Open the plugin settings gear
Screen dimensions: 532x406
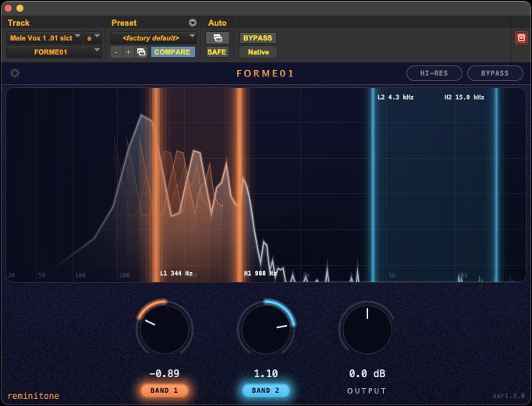pyautogui.click(x=15, y=73)
